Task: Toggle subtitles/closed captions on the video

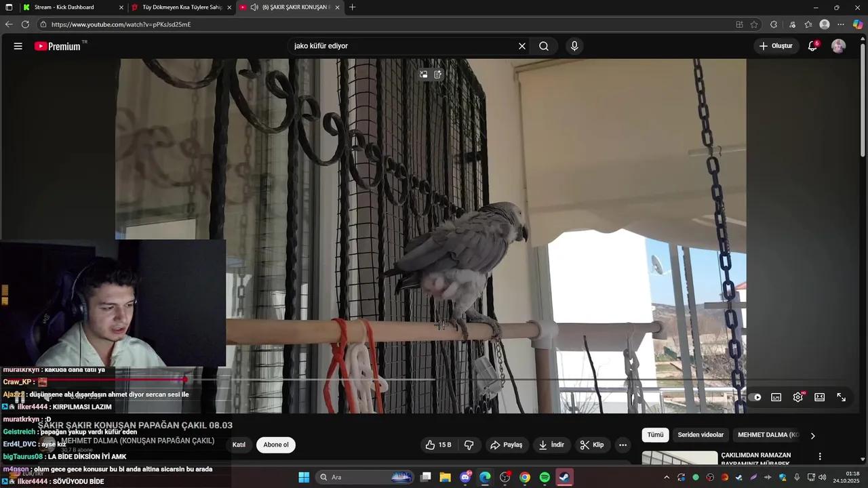Action: tap(776, 397)
